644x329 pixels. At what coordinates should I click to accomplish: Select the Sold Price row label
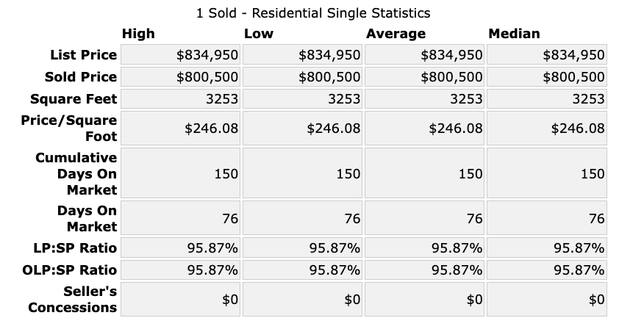[81, 77]
